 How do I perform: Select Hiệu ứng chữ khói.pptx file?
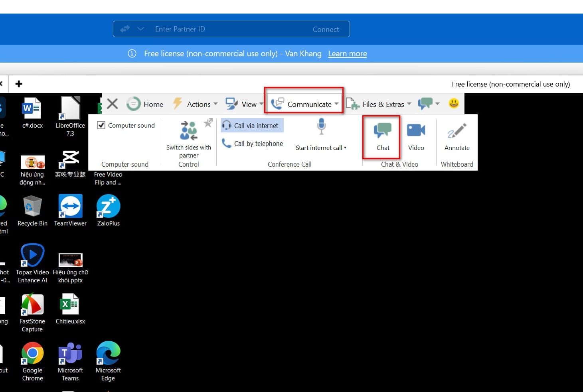click(70, 268)
